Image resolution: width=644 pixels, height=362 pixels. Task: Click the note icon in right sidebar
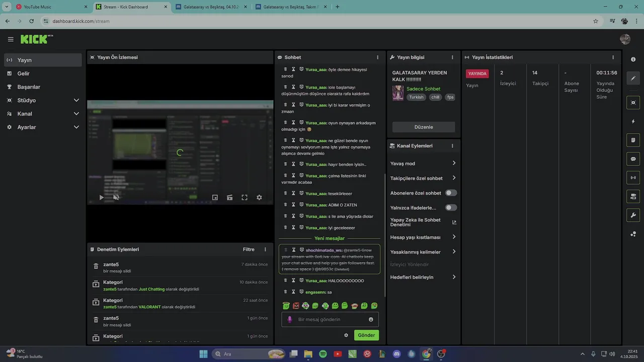(x=633, y=140)
